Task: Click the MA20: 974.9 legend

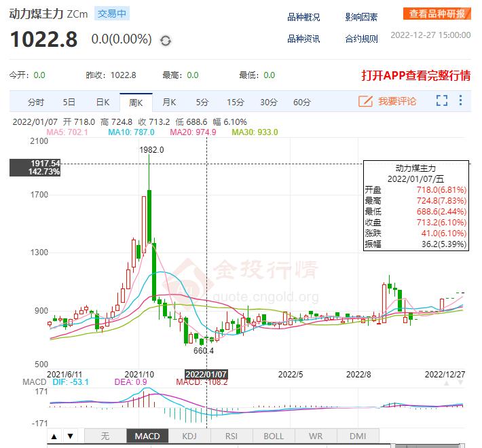Action: coord(193,132)
